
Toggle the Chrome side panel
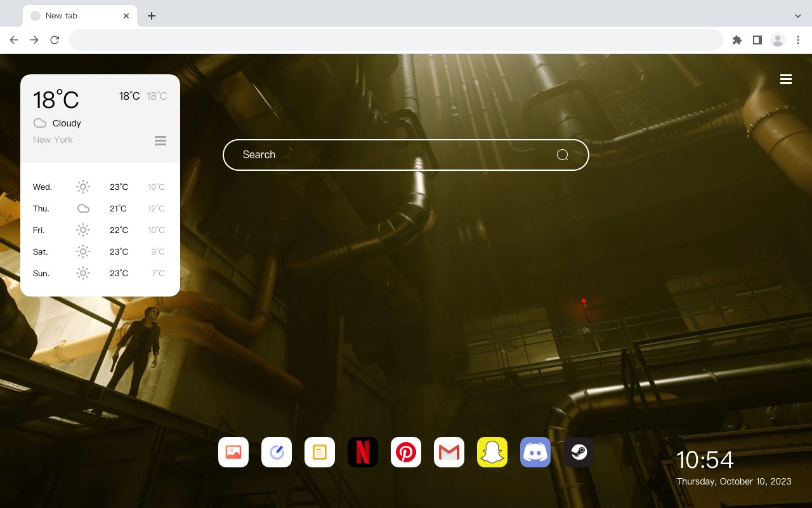pyautogui.click(x=757, y=40)
